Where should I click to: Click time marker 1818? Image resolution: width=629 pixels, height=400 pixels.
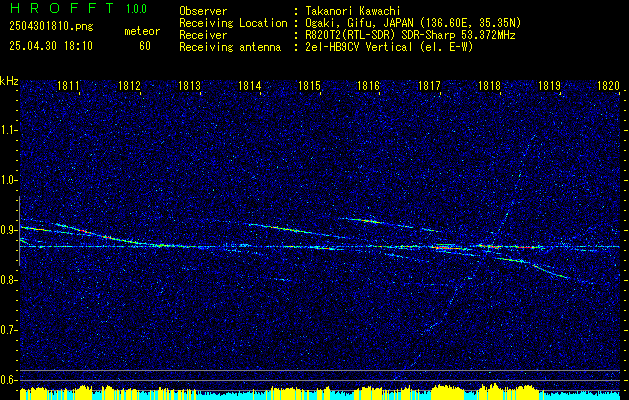pyautogui.click(x=489, y=85)
